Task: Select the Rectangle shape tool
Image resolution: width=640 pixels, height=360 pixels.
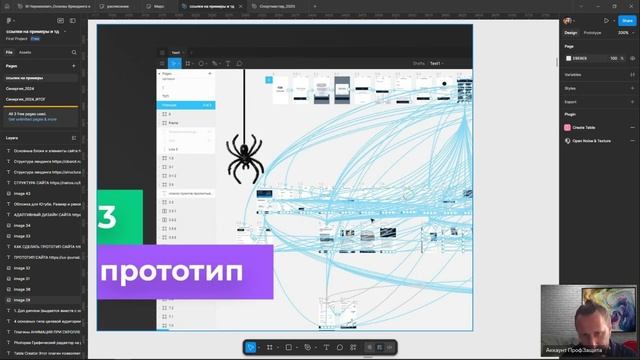Action: click(289, 347)
